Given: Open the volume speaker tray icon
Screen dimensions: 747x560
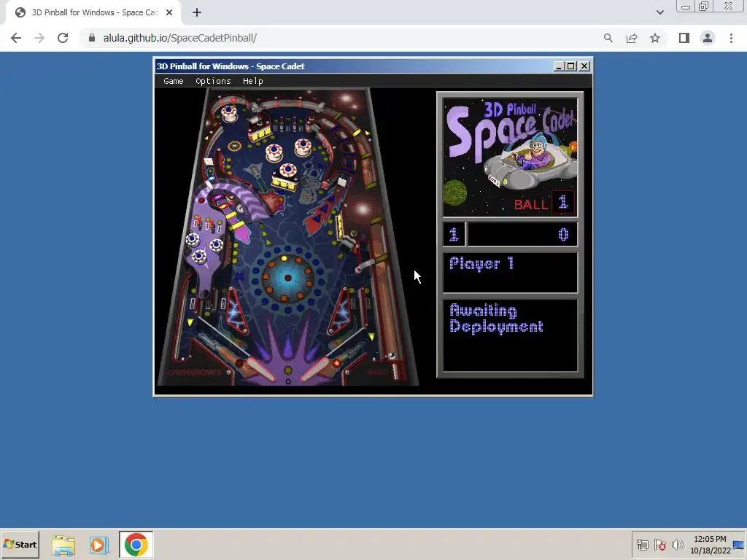Looking at the screenshot, I should pyautogui.click(x=677, y=544).
